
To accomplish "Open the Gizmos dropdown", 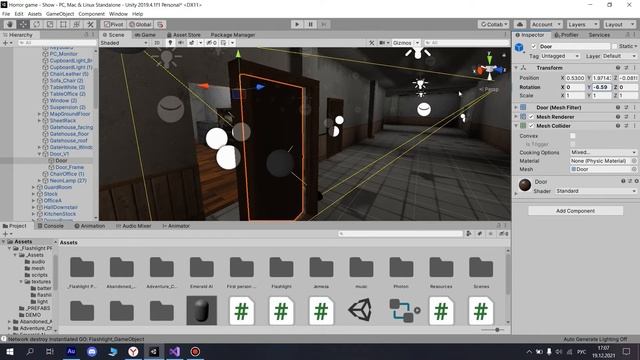I will coord(406,43).
